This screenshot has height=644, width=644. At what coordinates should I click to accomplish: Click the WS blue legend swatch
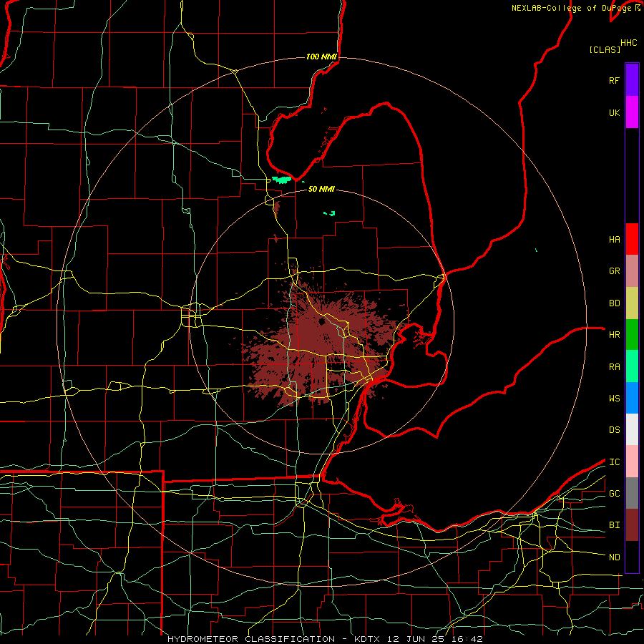click(632, 398)
